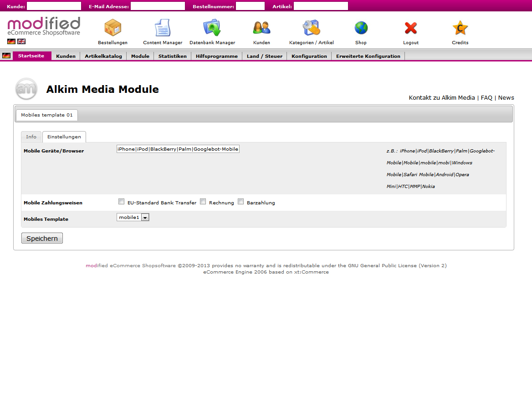532x396 pixels.
Task: Open the Mobiles Template dropdown
Action: (133, 217)
